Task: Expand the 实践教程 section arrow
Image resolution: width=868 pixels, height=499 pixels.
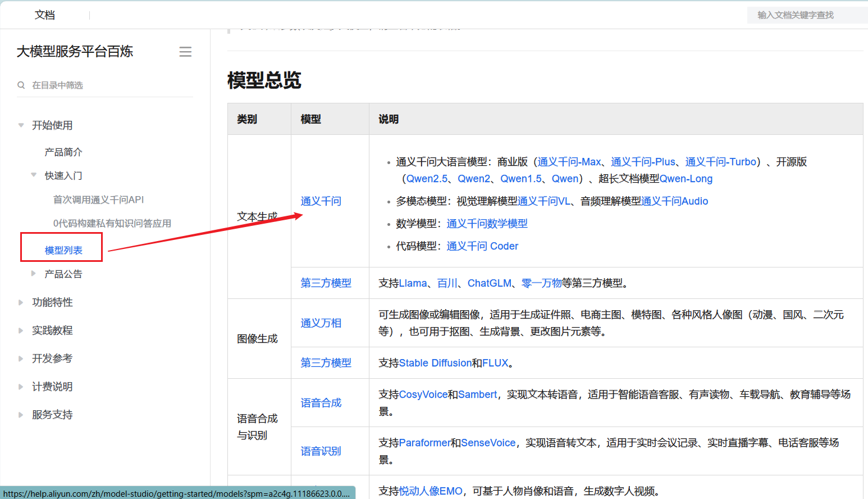Action: pyautogui.click(x=21, y=330)
